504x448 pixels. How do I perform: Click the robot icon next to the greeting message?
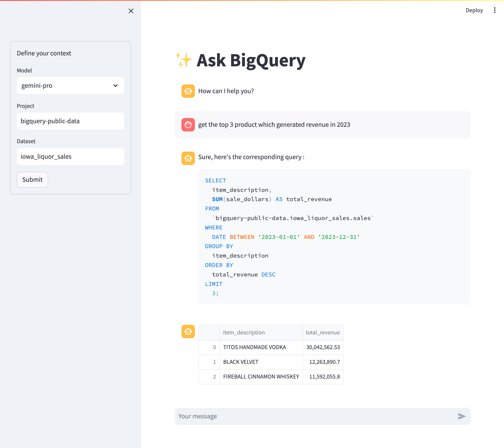(x=188, y=91)
